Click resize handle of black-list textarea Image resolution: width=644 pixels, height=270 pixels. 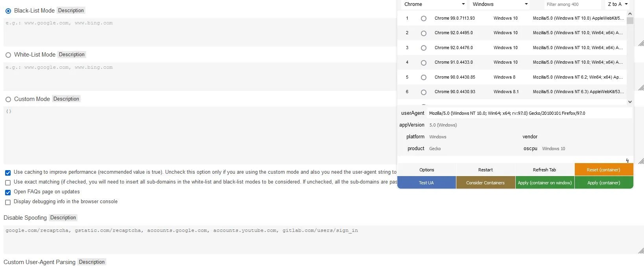tap(641, 43)
